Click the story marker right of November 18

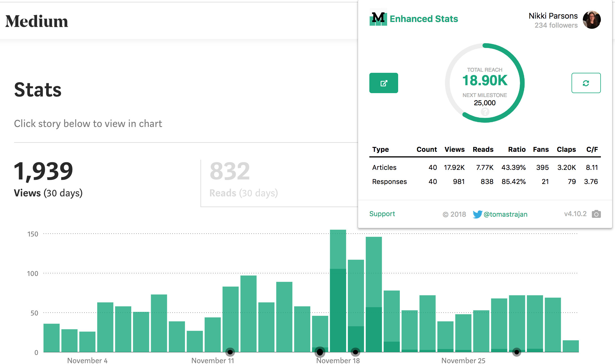[x=356, y=352]
